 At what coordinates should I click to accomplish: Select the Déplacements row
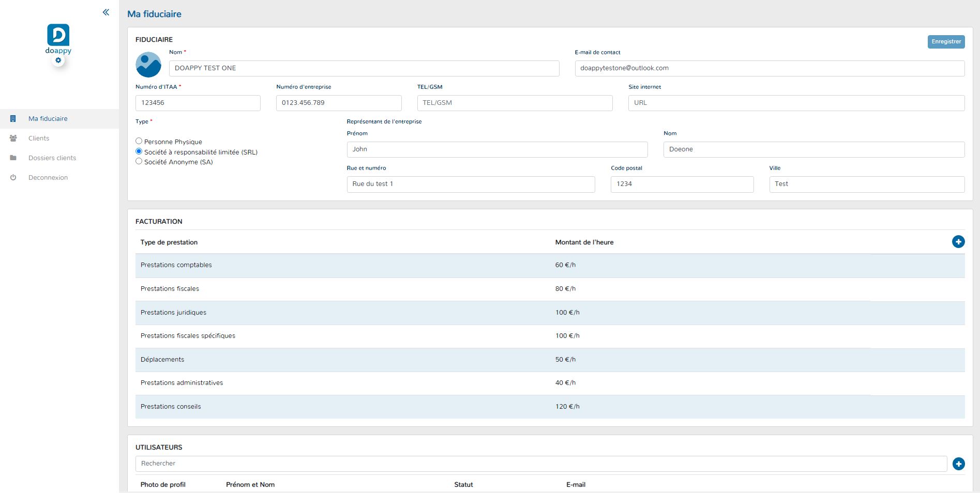pyautogui.click(x=550, y=360)
